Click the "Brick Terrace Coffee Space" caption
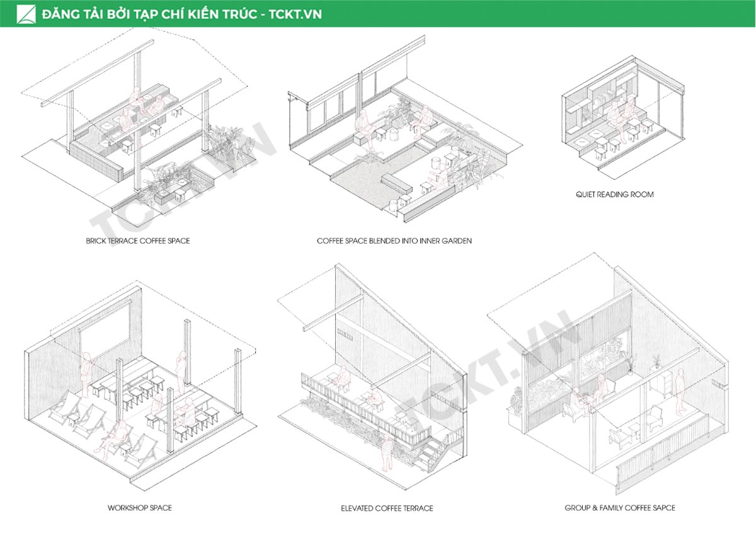Viewport: 756px width, 534px height. point(138,241)
